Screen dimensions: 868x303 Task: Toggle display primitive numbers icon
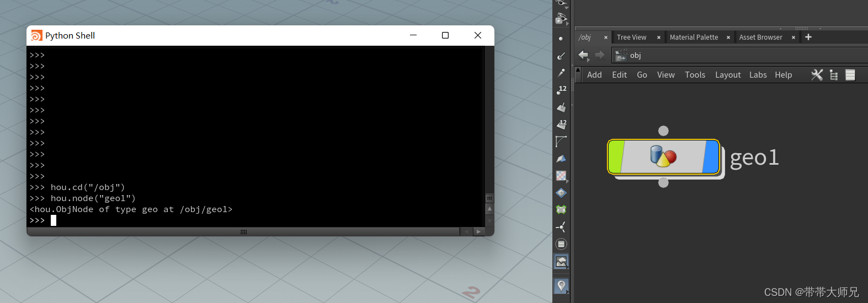561,124
